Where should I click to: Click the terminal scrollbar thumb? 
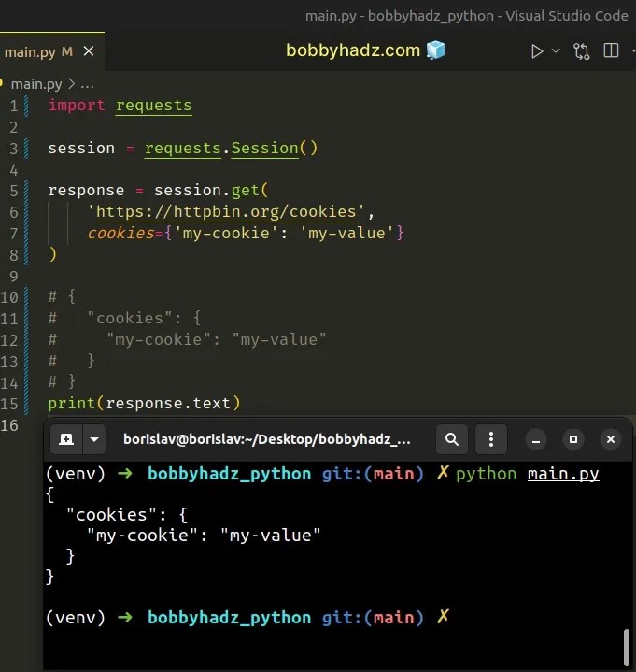(626, 647)
